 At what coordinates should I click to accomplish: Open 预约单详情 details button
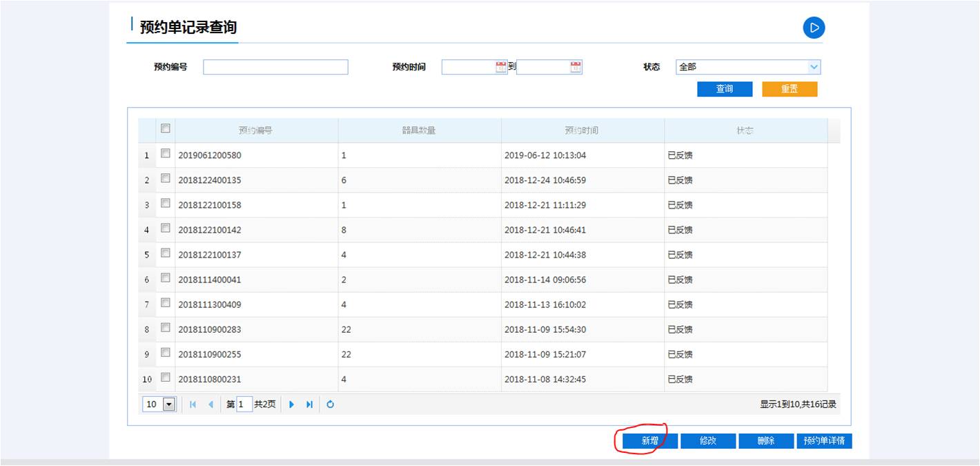pos(825,441)
